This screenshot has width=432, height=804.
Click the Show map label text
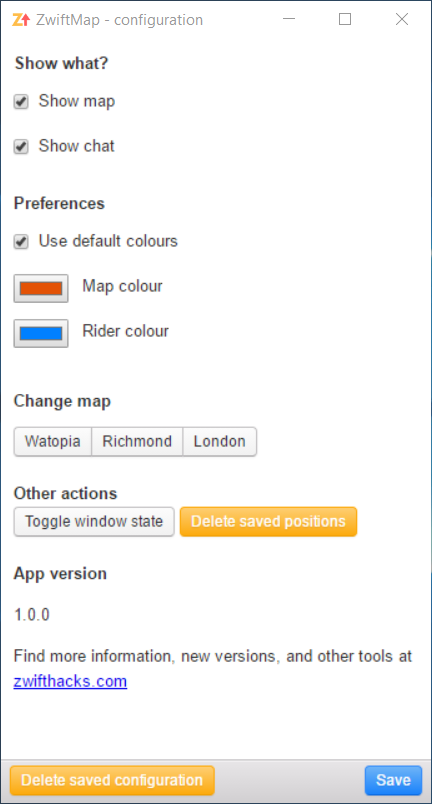[x=77, y=101]
